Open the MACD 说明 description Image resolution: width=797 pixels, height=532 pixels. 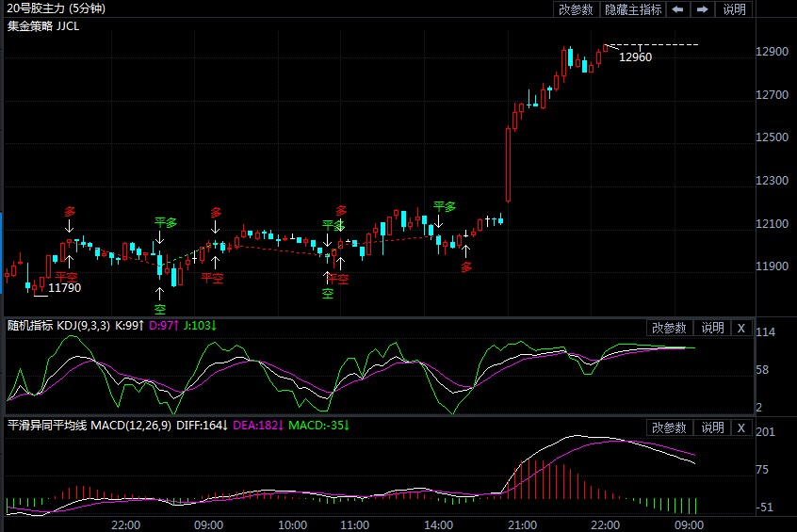coord(711,427)
